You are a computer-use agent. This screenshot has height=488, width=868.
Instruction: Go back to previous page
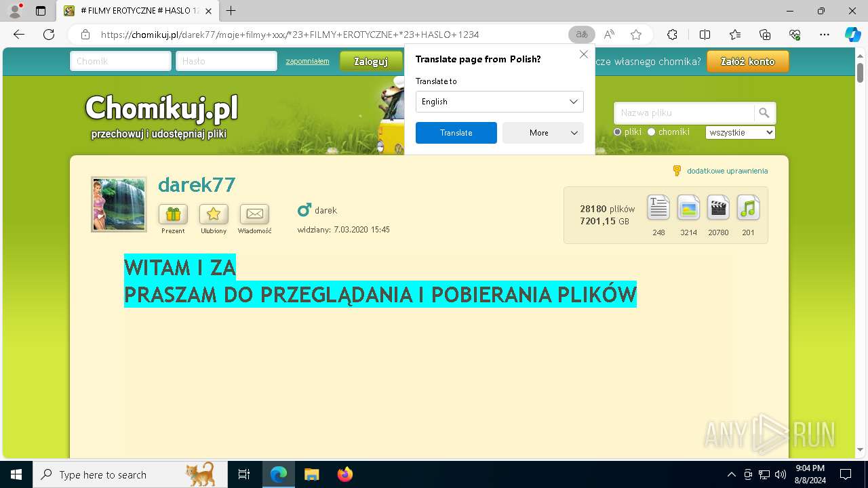click(19, 35)
